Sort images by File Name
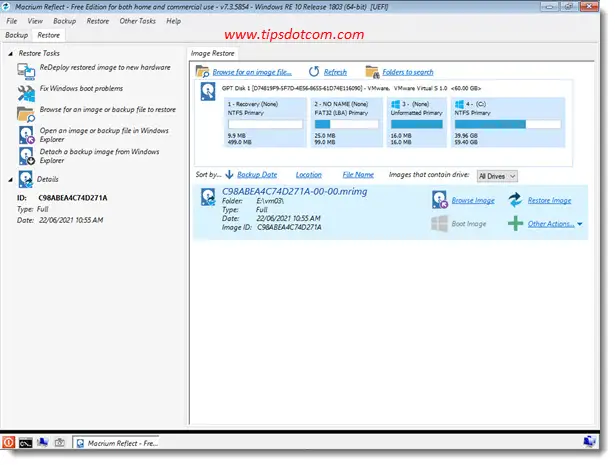615x465 pixels. tap(358, 174)
